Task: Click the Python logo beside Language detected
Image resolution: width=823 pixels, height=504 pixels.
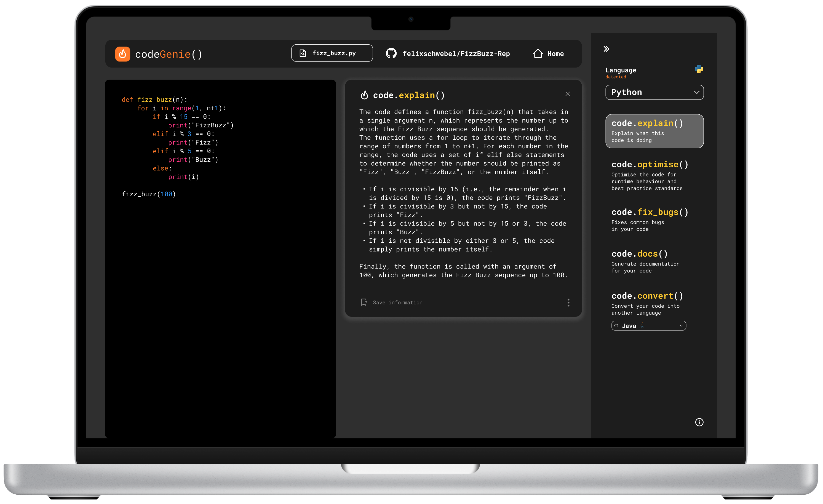Action: tap(699, 69)
